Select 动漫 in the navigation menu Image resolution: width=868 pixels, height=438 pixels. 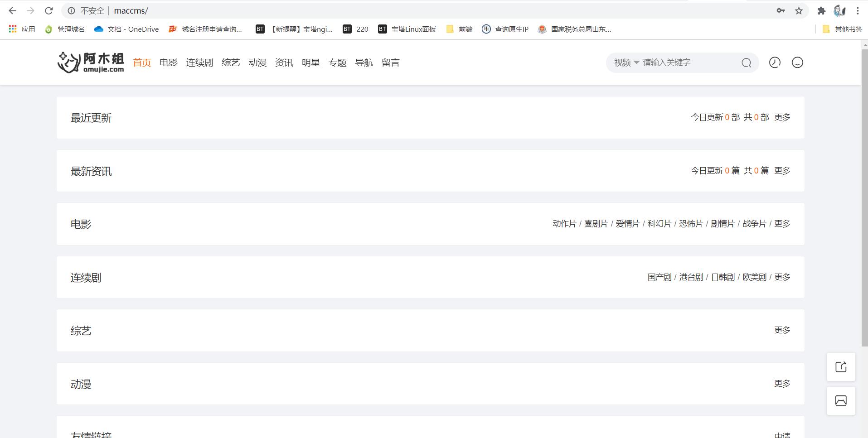[x=257, y=63]
